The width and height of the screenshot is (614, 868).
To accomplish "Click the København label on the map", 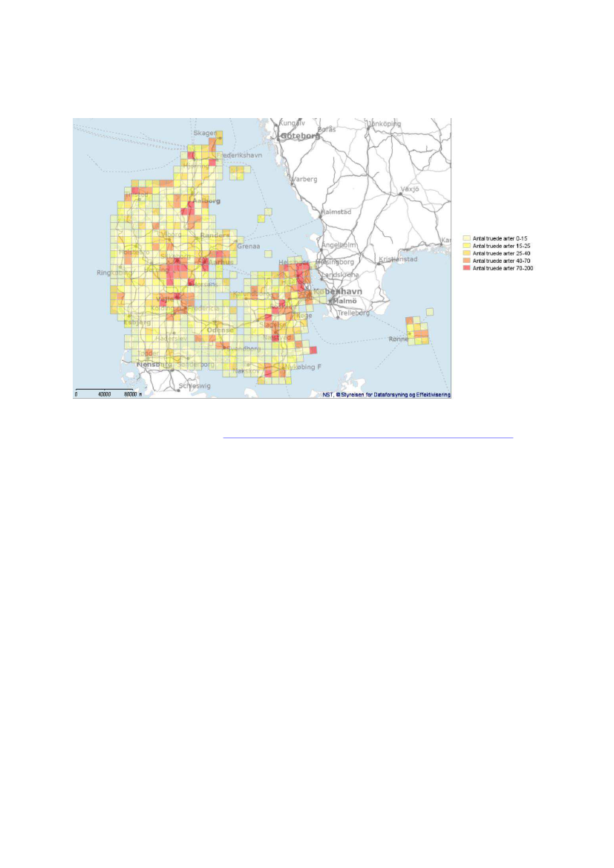I will [338, 292].
